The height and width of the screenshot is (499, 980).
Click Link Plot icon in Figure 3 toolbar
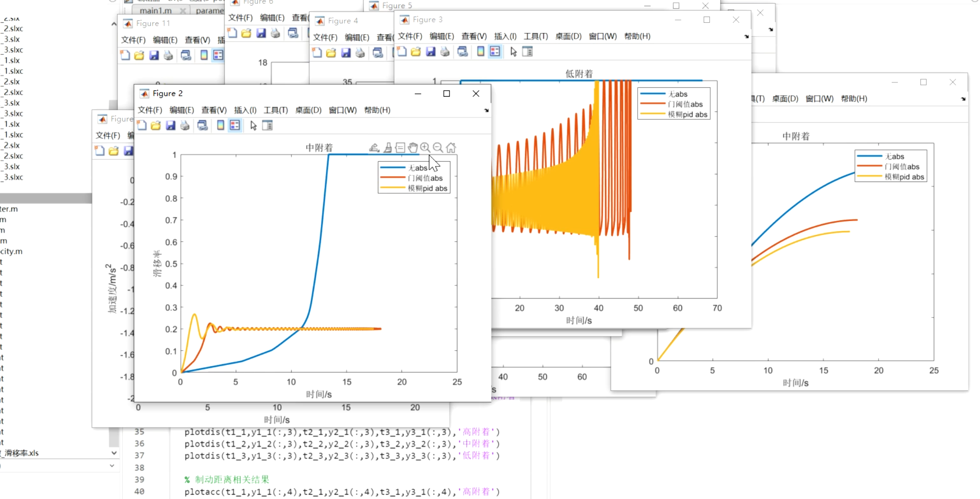point(462,52)
